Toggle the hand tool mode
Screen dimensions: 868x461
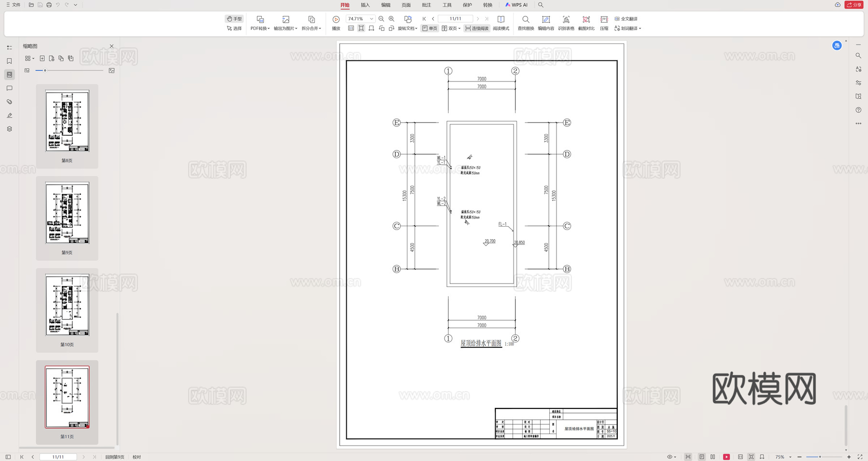(x=234, y=19)
